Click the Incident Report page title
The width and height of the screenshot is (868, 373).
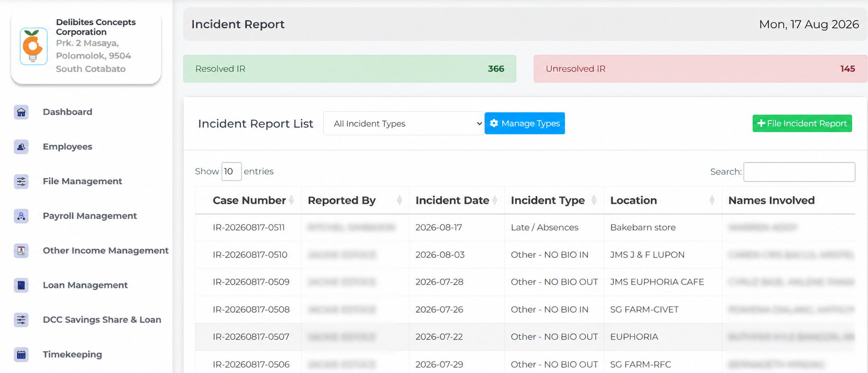tap(238, 24)
